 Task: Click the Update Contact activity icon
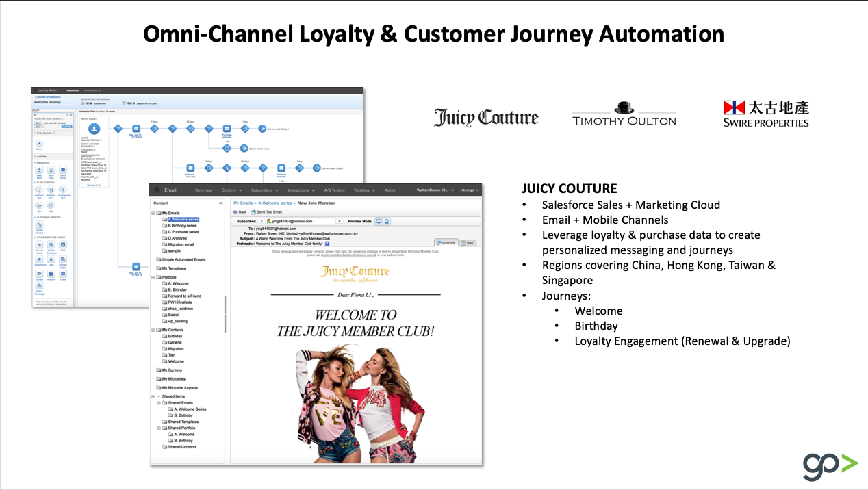[x=39, y=224]
